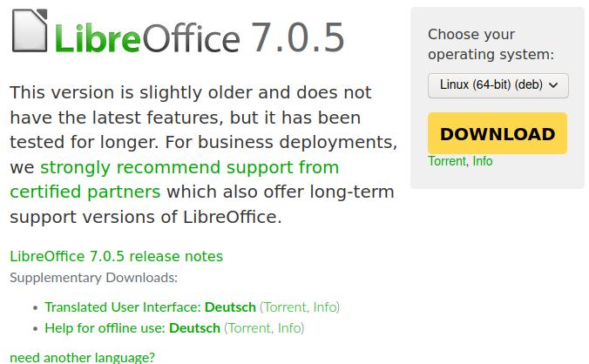
Task: Open Torrent for offline Help
Action: pos(250,328)
